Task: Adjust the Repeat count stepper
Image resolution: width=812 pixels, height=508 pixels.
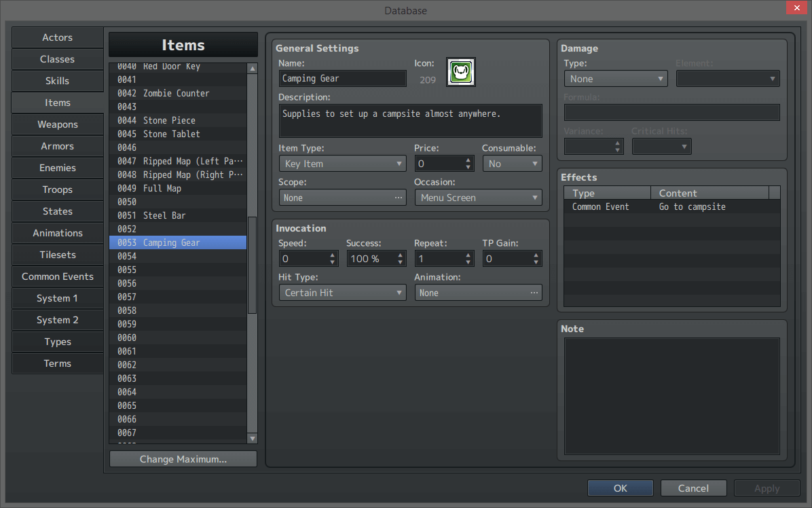Action: tap(468, 259)
